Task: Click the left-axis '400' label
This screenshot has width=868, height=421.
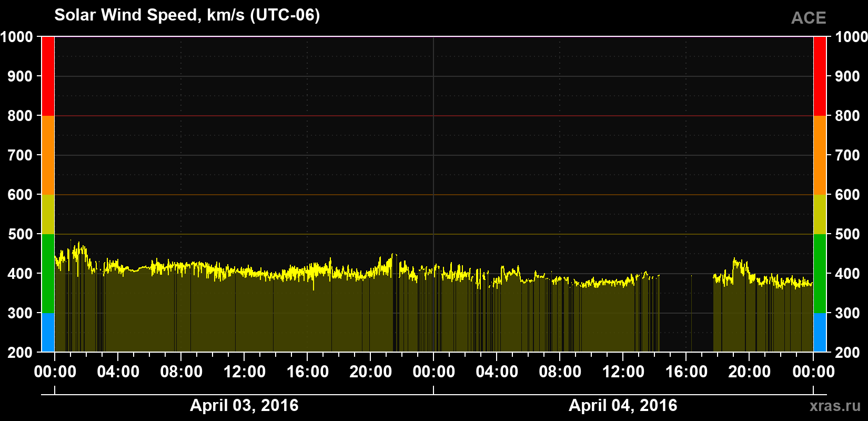Action: click(x=21, y=274)
